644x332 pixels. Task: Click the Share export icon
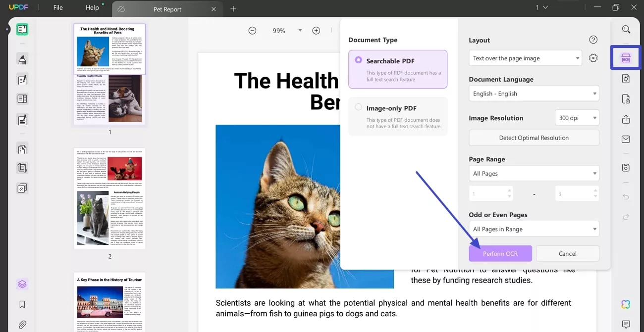pos(626,119)
